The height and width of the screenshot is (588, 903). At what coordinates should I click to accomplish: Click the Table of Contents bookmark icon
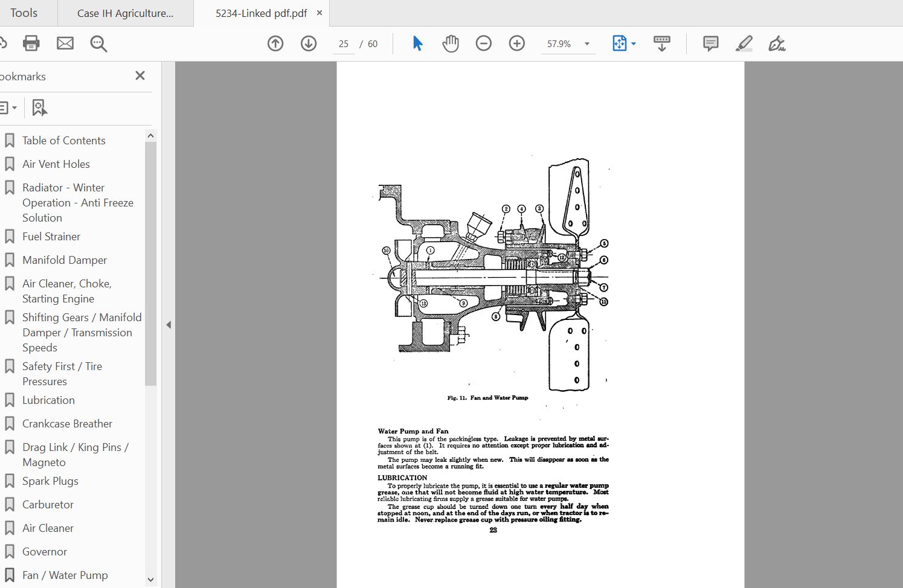[x=10, y=140]
